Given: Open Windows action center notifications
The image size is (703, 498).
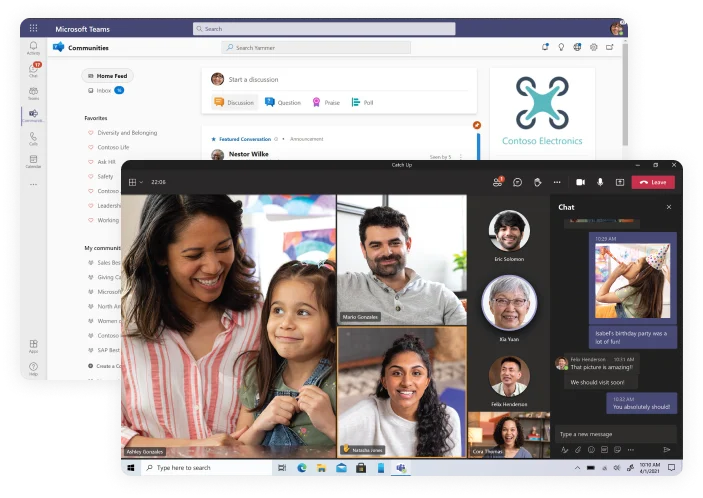Looking at the screenshot, I should pyautogui.click(x=671, y=468).
